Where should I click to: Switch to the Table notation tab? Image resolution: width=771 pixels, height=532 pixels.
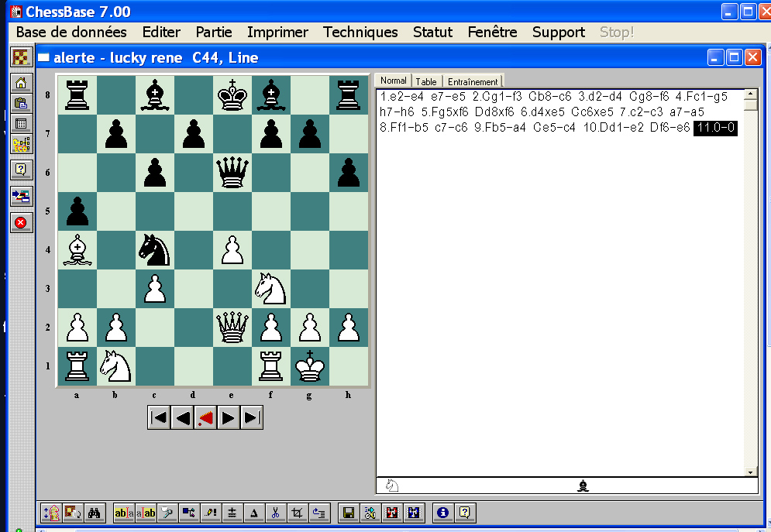(x=426, y=81)
